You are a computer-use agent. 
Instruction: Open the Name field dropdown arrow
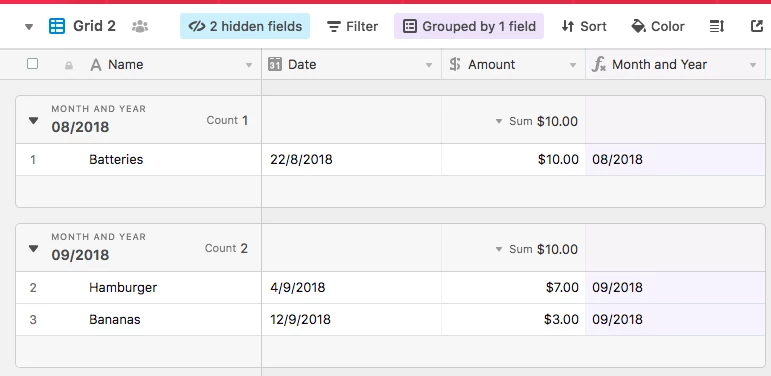249,65
